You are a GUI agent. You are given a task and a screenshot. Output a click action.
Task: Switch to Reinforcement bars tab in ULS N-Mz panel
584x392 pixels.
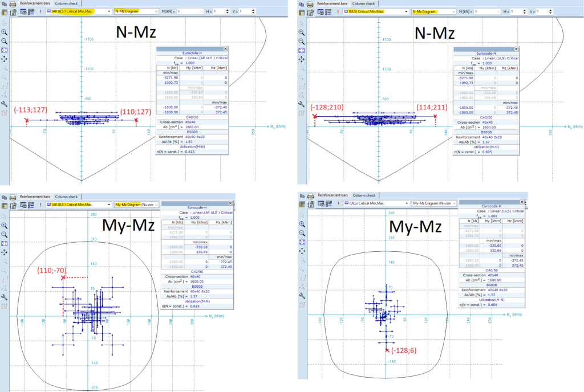tap(332, 4)
